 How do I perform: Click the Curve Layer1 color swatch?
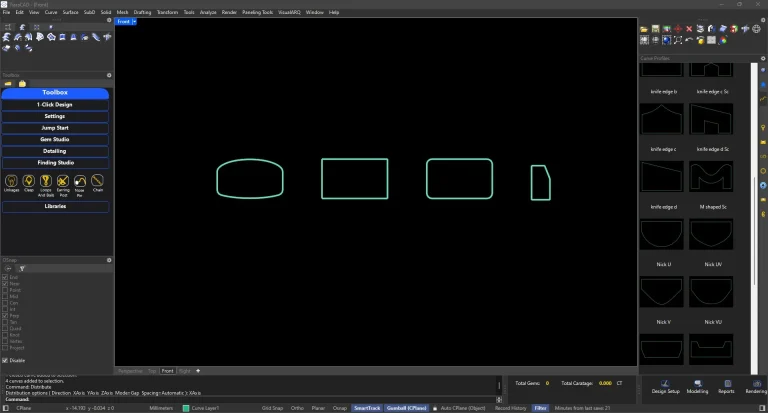point(186,408)
